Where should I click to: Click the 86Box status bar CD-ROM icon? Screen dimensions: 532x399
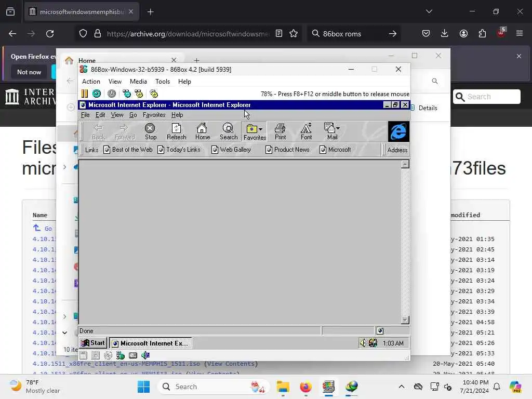(x=108, y=355)
